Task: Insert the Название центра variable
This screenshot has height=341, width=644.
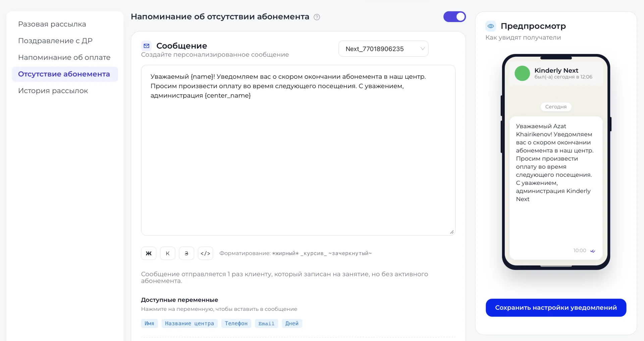Action: pyautogui.click(x=190, y=324)
